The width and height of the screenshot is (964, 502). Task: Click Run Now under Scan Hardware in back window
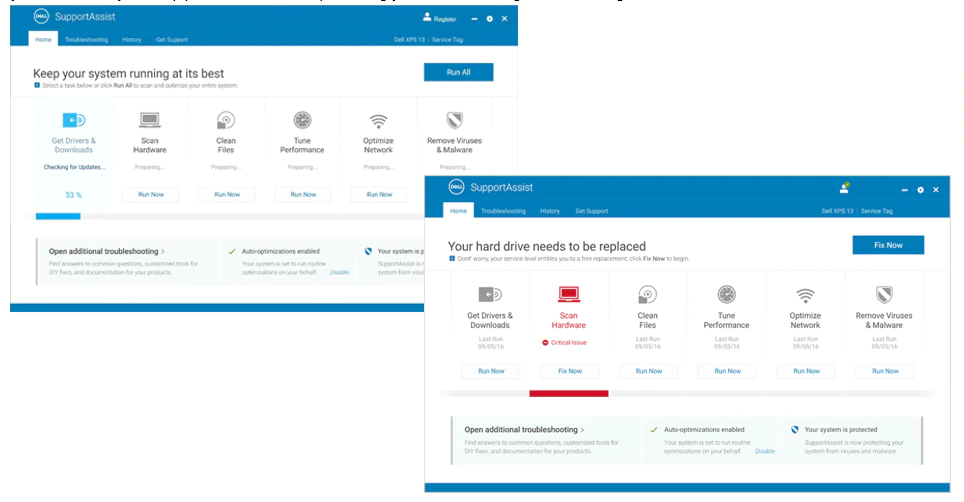(x=151, y=194)
